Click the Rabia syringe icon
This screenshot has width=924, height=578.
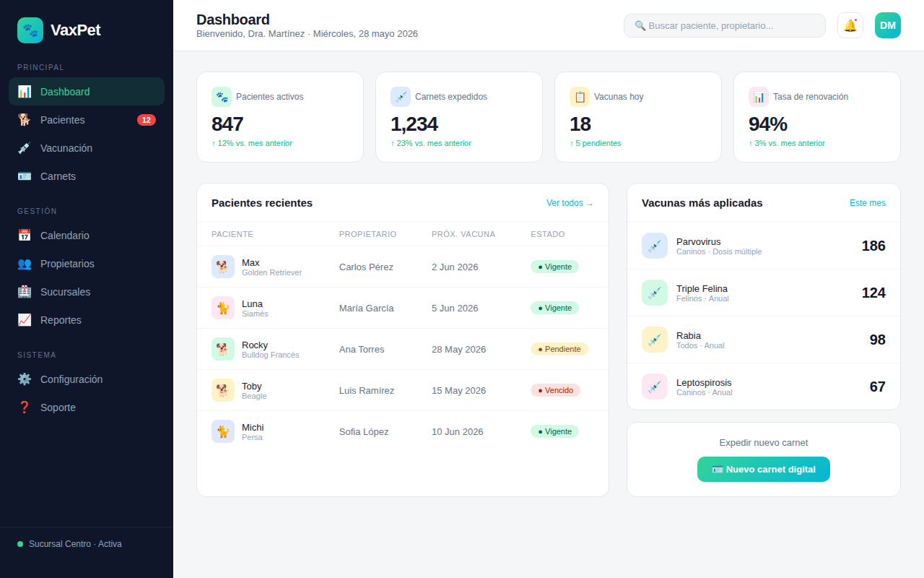(x=655, y=340)
